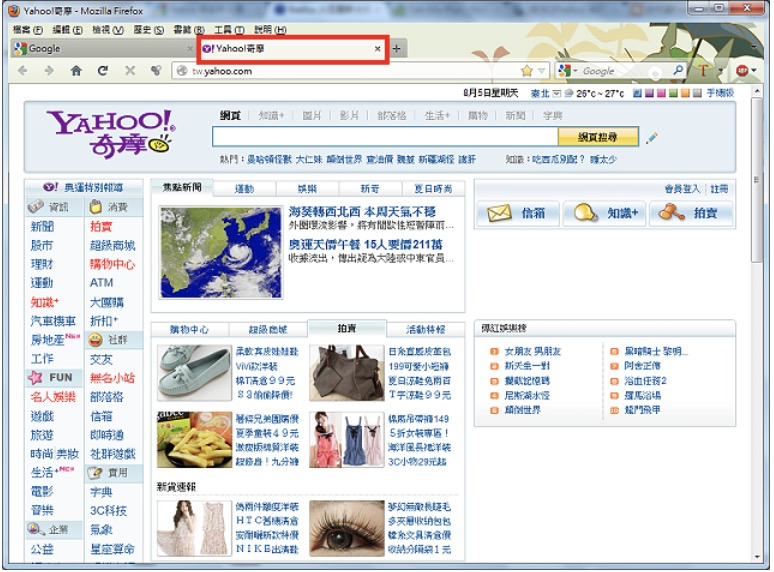Click the page vertical scrollbar thumb
Viewport: 774px width, 572px height.
coord(756,180)
